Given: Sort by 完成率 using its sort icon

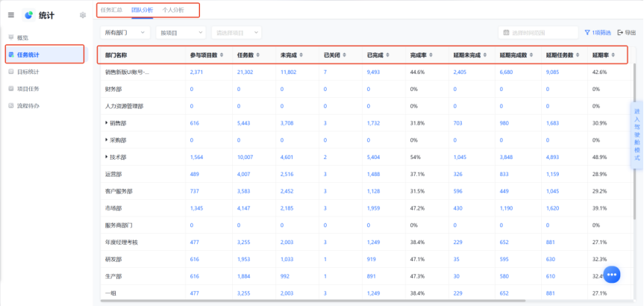Looking at the screenshot, I should point(431,55).
